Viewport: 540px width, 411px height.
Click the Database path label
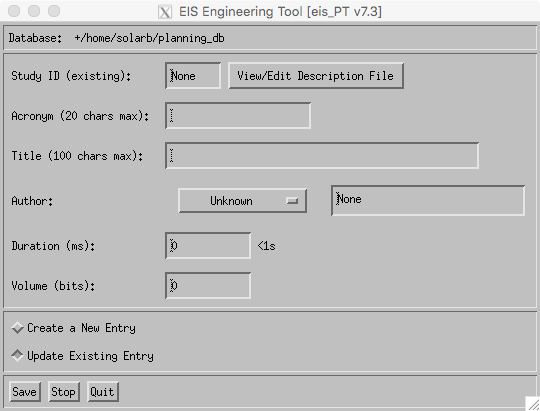click(x=116, y=38)
